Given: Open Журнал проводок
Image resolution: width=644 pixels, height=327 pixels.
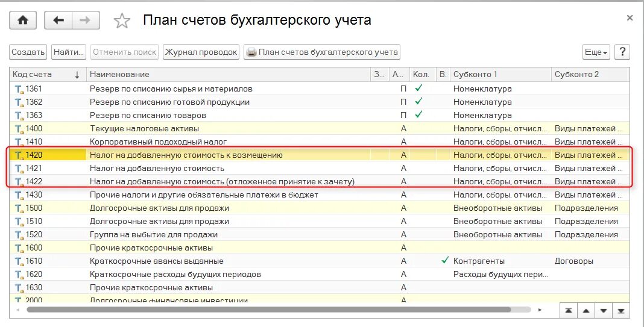Looking at the screenshot, I should (201, 52).
